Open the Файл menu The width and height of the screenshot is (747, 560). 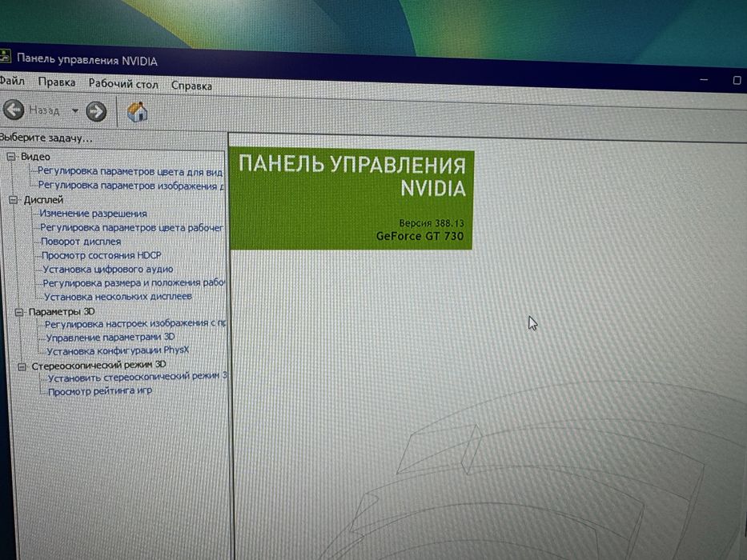(x=12, y=81)
